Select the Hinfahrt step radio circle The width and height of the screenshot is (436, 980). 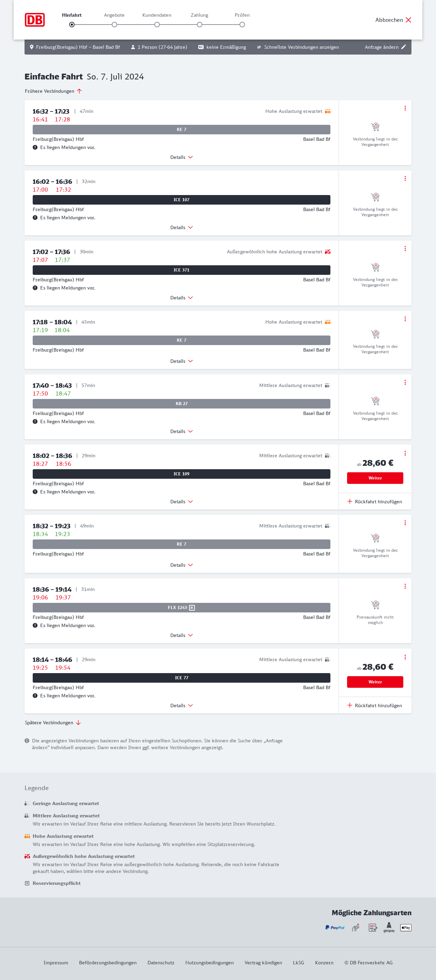click(x=72, y=25)
